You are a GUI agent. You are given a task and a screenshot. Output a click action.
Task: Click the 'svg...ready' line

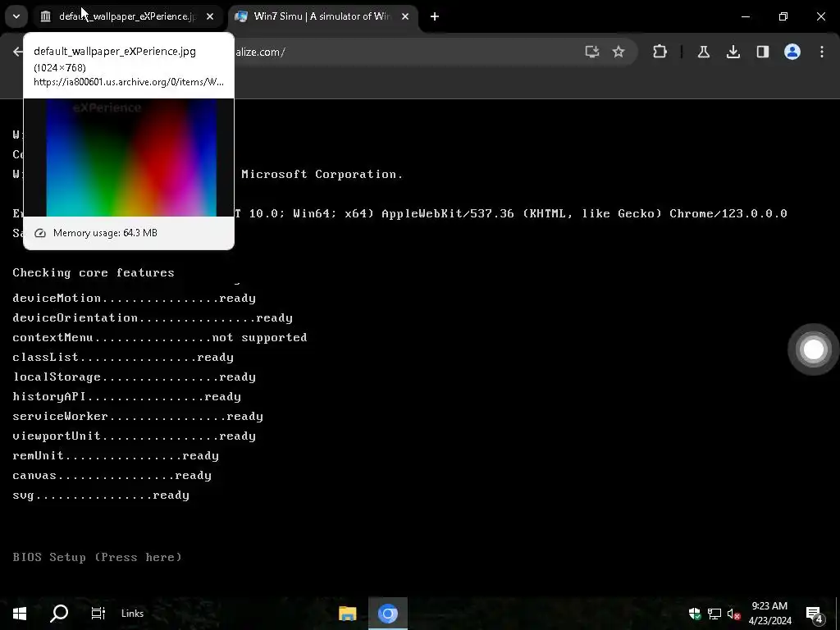click(x=101, y=495)
